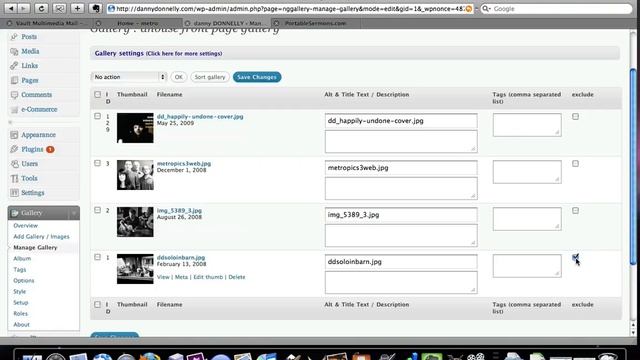Click the browser address bar URL

coord(289,9)
